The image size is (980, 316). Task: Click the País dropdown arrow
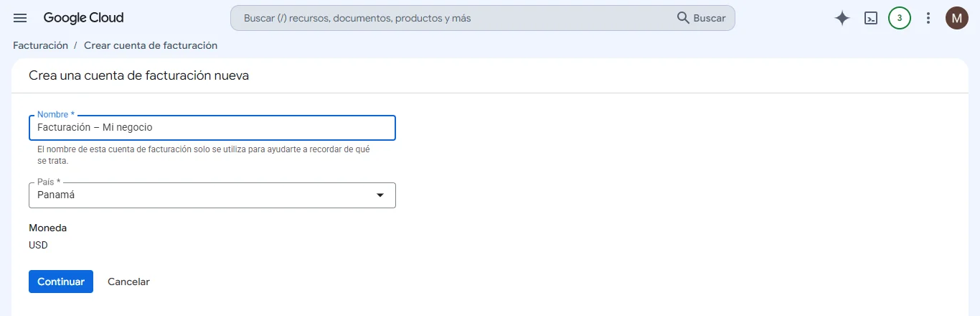tap(380, 195)
